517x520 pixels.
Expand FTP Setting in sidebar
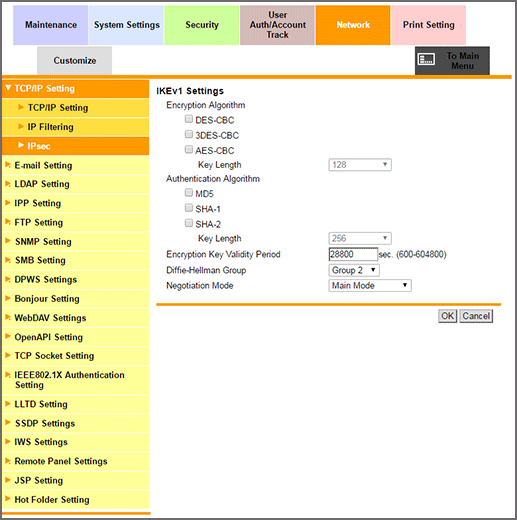pos(75,223)
